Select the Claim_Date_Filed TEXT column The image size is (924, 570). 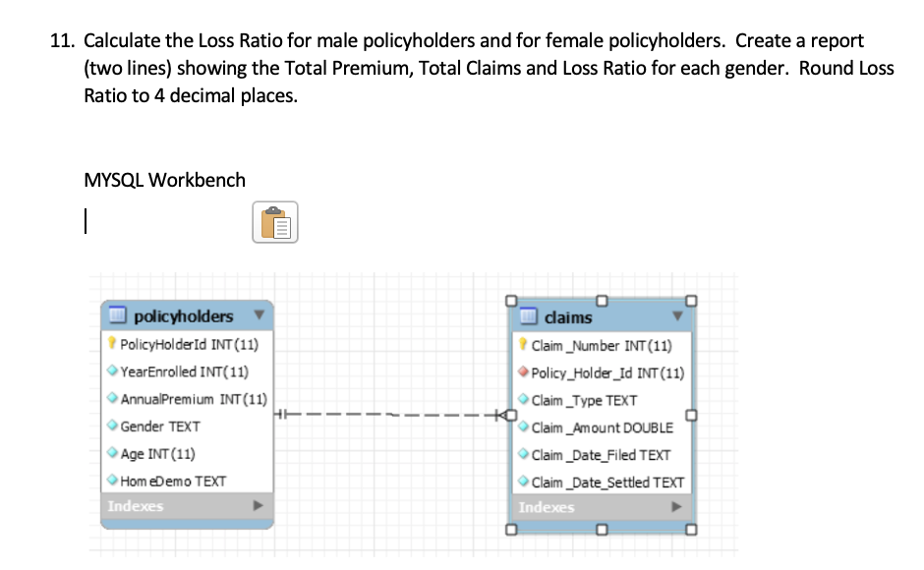tap(601, 455)
